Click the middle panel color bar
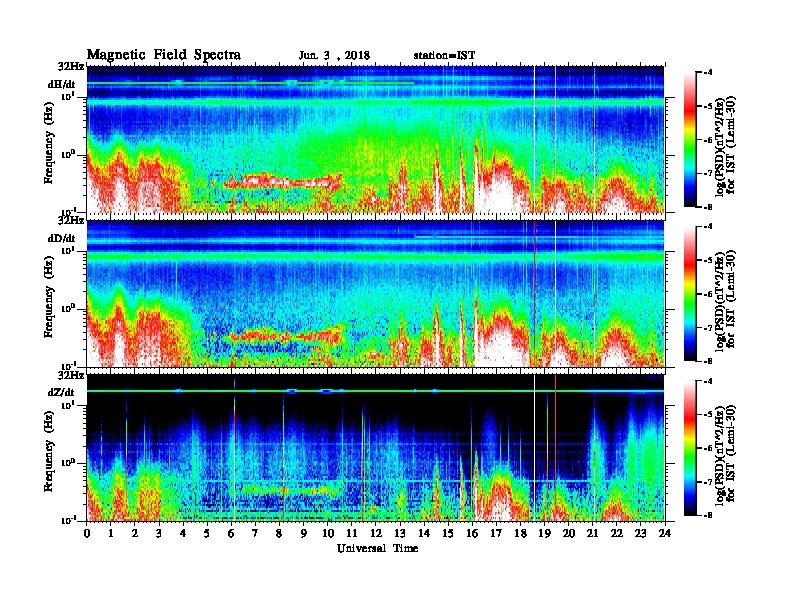 pyautogui.click(x=690, y=293)
